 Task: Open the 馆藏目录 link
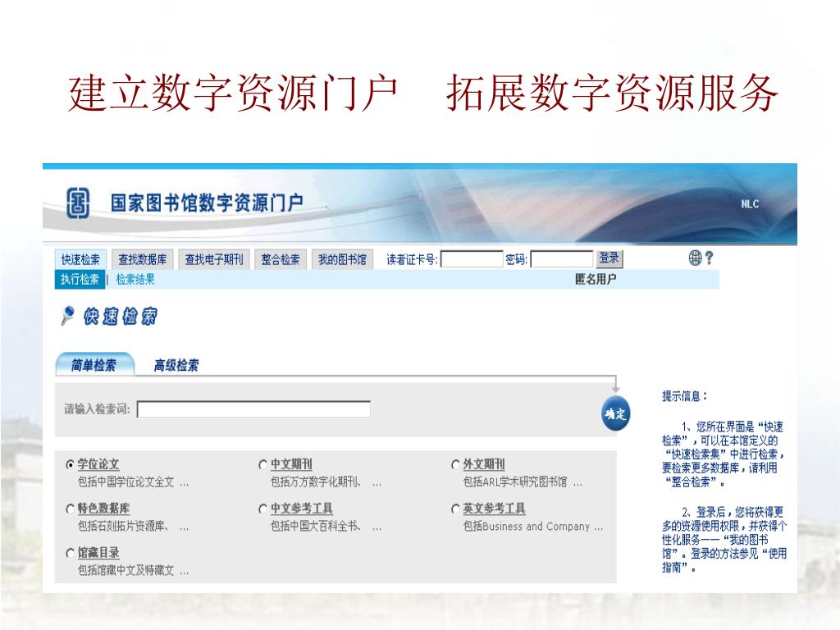coord(98,553)
